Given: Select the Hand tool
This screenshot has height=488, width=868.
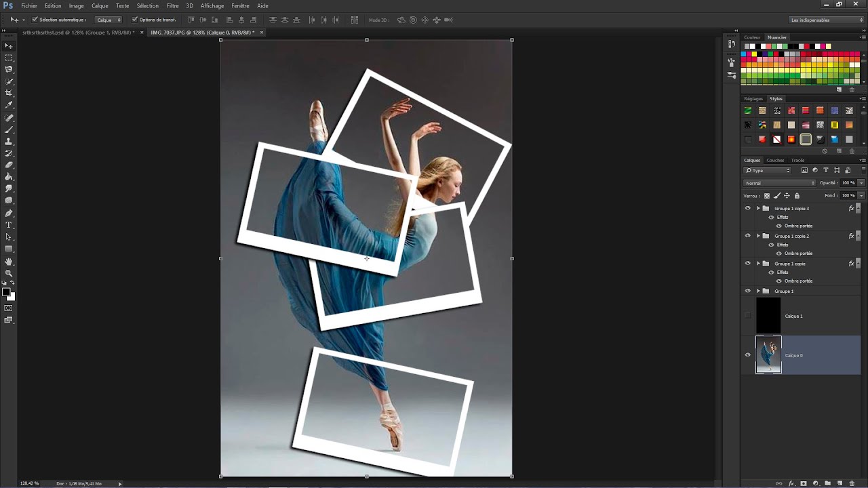Looking at the screenshot, I should click(x=9, y=261).
